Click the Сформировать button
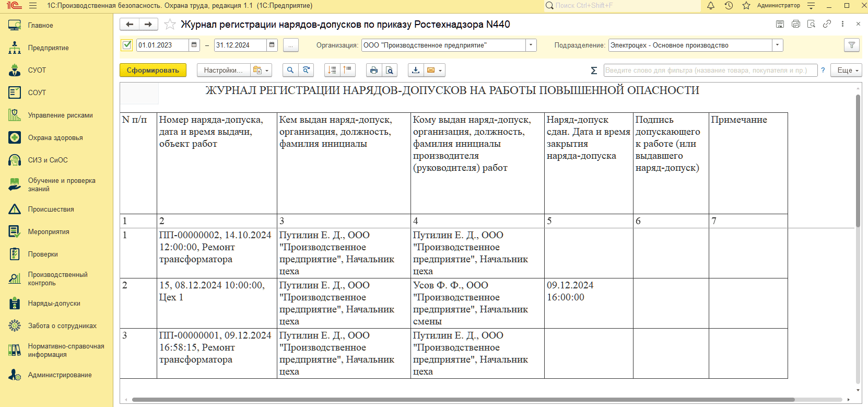Screen dimensions: 868x407 point(153,70)
